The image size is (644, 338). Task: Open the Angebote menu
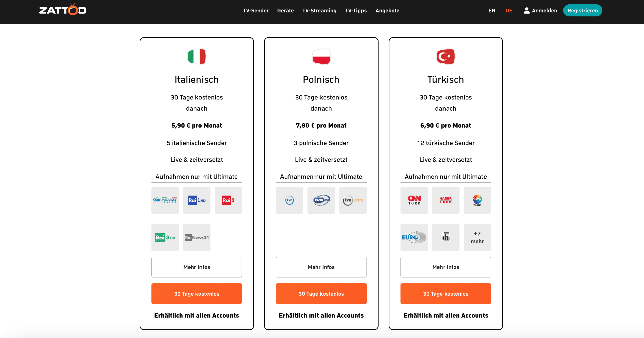click(387, 11)
